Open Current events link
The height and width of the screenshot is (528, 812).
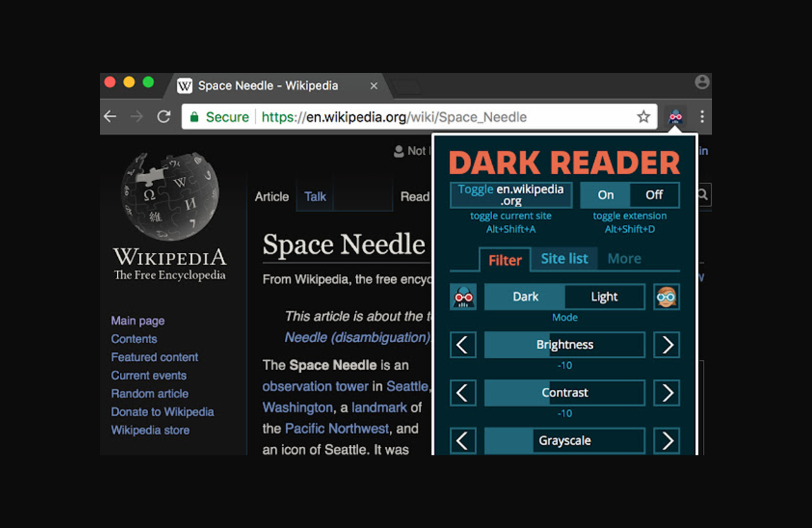[x=149, y=375]
